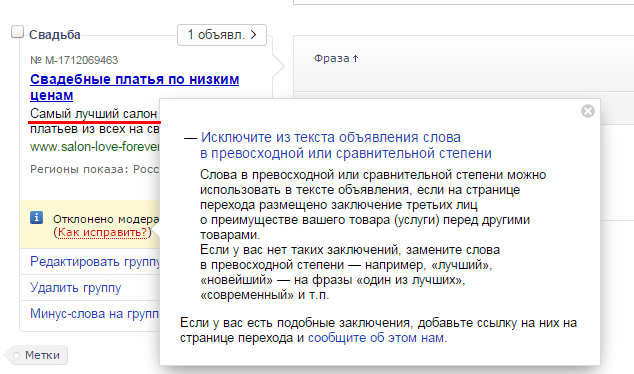Click the green URL 'www.salon-love-forever'
Screen dimensions: 634x374
[x=95, y=146]
